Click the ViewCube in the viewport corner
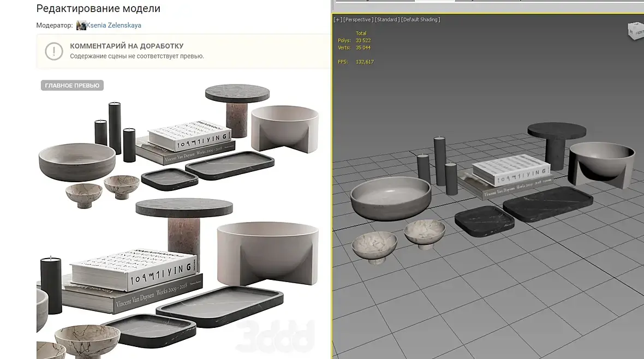Viewport: 644px width, 359px height. pos(635,31)
